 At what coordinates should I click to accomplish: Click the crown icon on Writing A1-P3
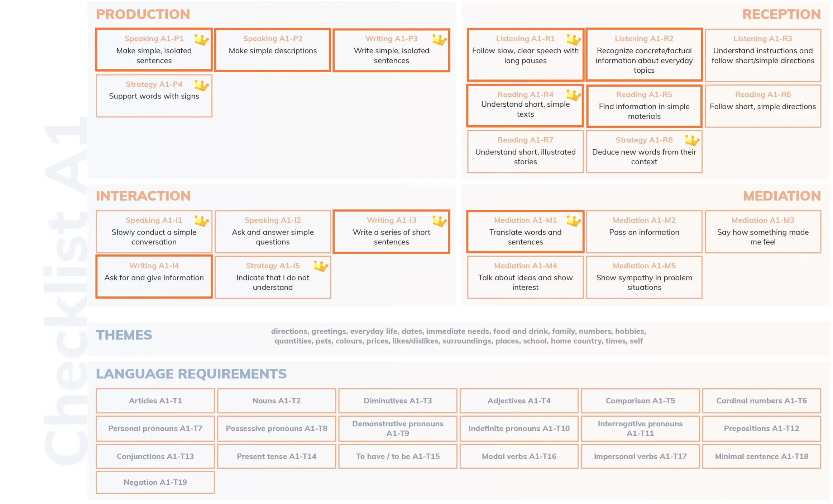pos(439,39)
